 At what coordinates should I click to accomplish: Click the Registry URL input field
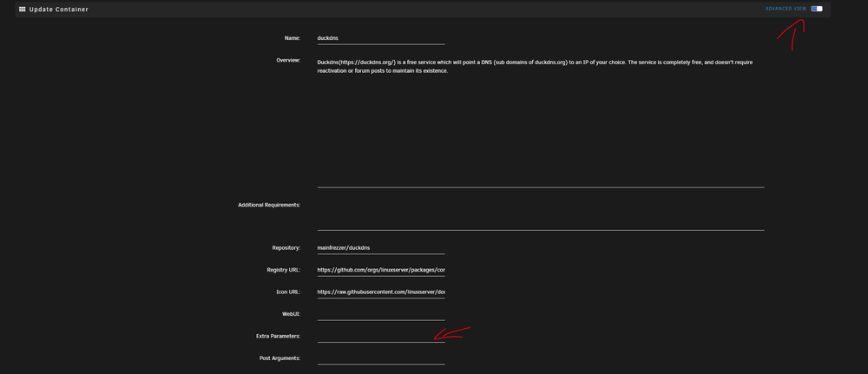pos(381,270)
